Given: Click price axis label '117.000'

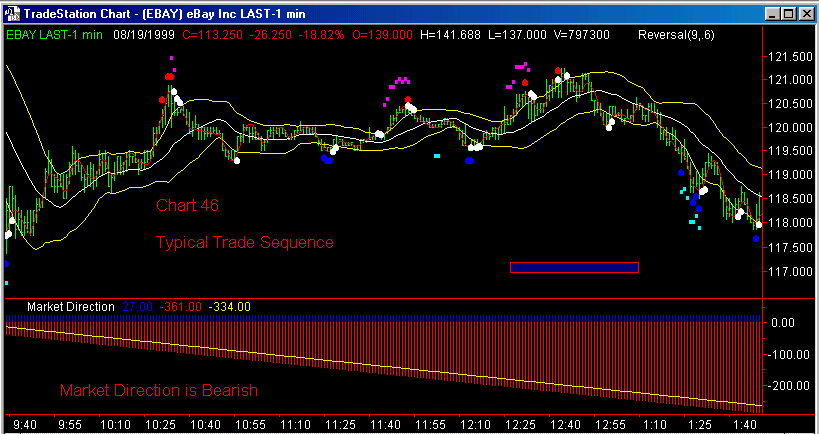Looking at the screenshot, I should click(788, 271).
